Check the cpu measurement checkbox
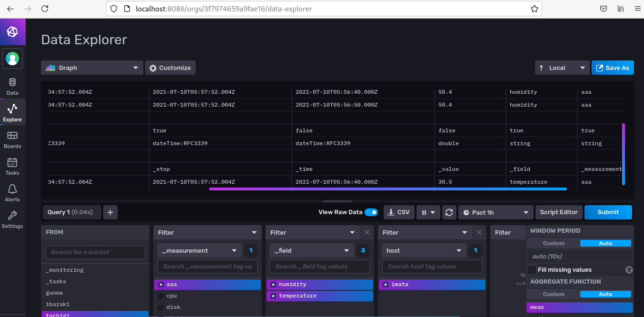 [x=160, y=295]
